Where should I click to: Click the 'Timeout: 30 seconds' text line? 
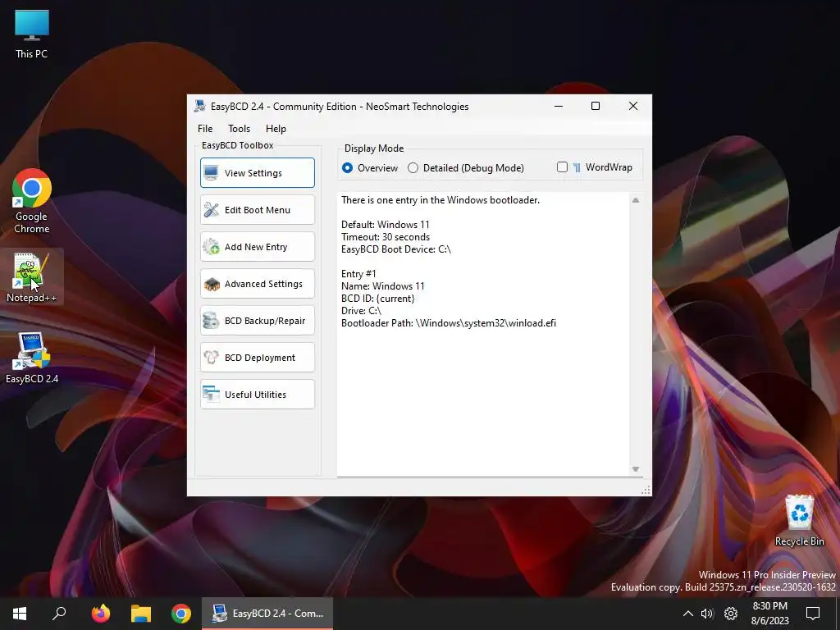pyautogui.click(x=386, y=237)
